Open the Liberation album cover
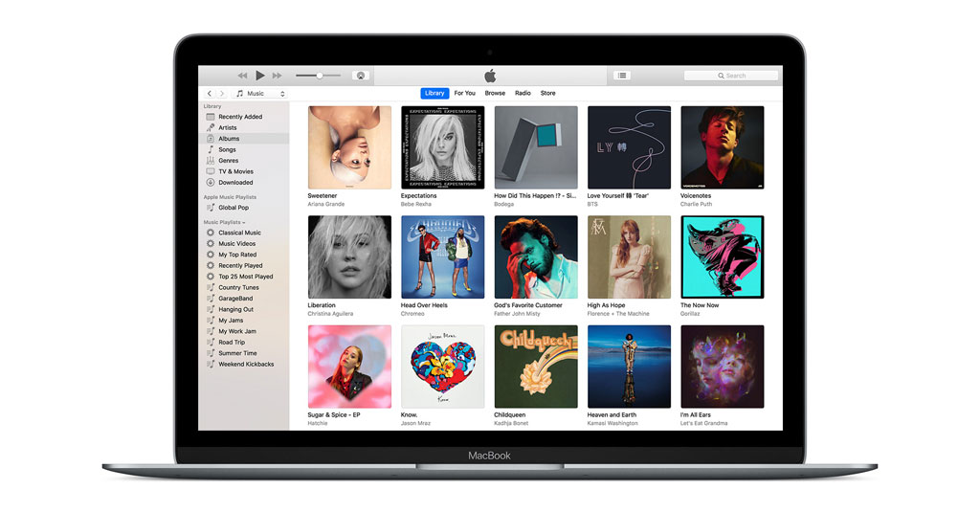Image resolution: width=980 pixels, height=512 pixels. (349, 256)
